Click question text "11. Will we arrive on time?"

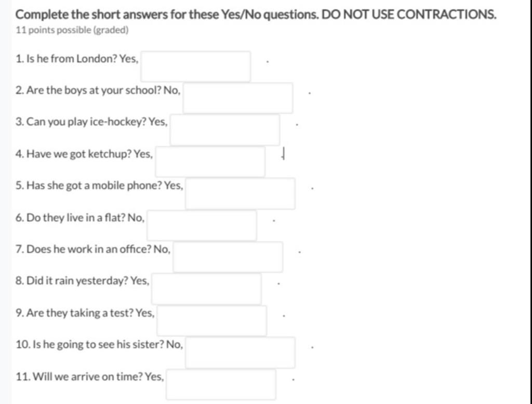[79, 376]
